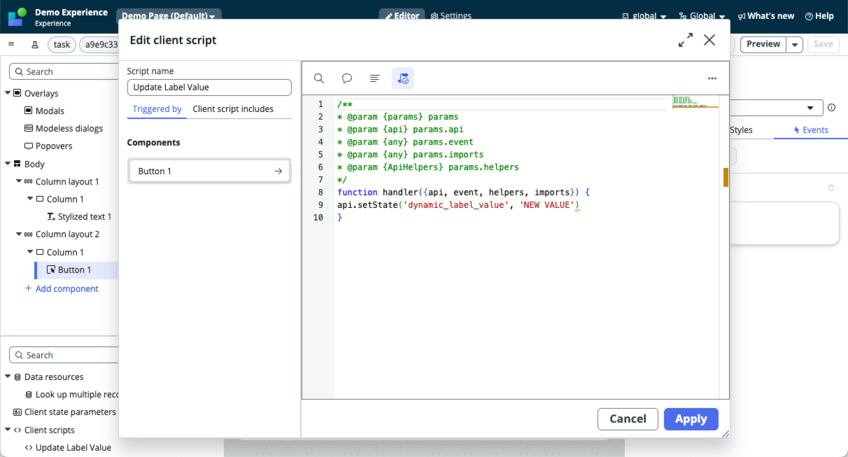Toggle the highlighted script debugger icon
Image resolution: width=848 pixels, height=457 pixels.
tap(403, 78)
